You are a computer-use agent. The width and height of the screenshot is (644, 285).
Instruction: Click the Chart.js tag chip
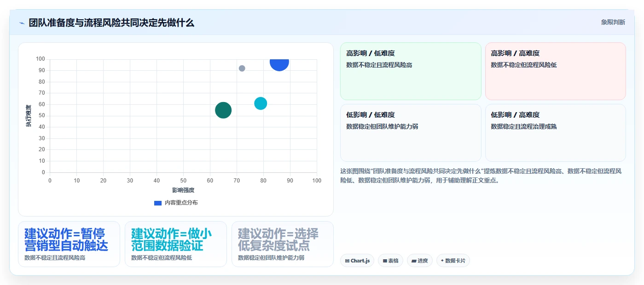pyautogui.click(x=357, y=261)
